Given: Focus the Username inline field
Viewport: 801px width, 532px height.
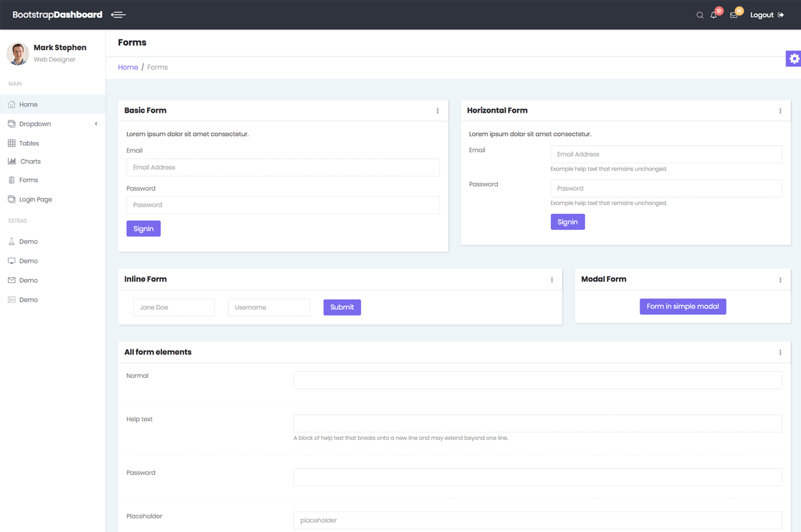Looking at the screenshot, I should [x=269, y=307].
